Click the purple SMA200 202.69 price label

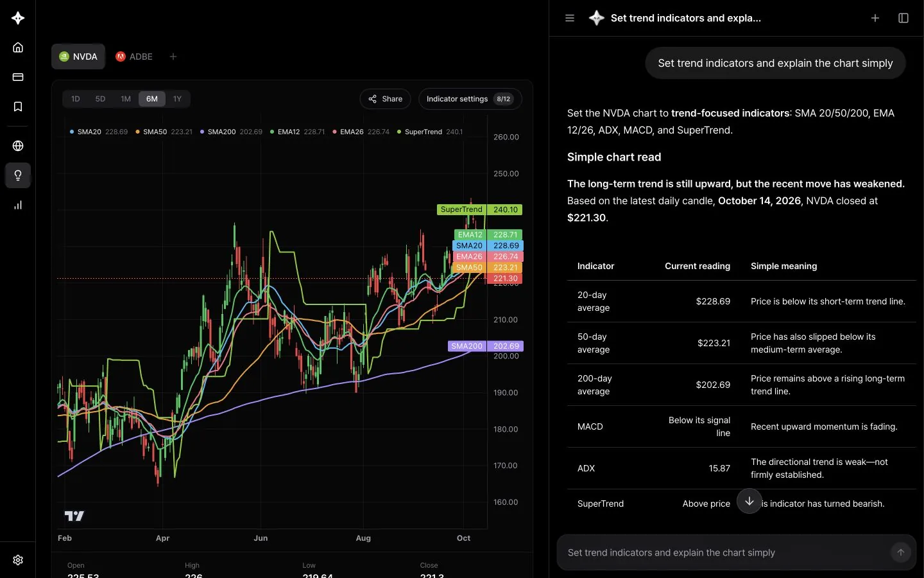(486, 346)
